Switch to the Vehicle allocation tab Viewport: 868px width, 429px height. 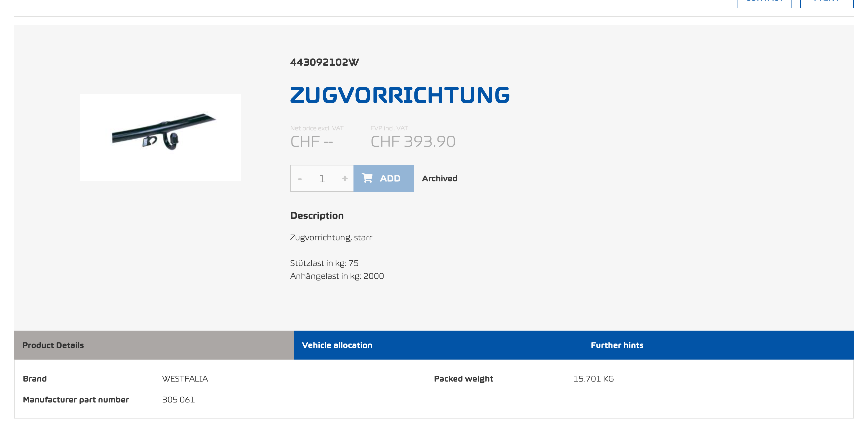(x=337, y=345)
